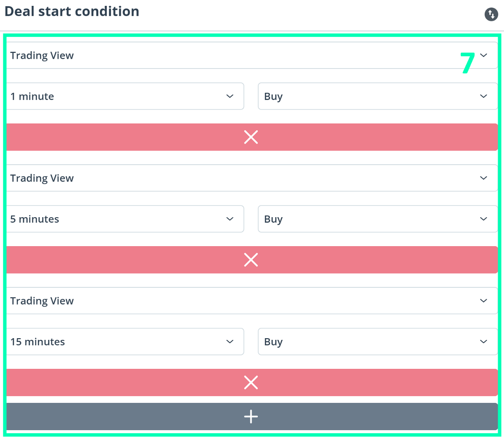Click the chevron on the middle Trading View field
The image size is (504, 439).
[483, 178]
